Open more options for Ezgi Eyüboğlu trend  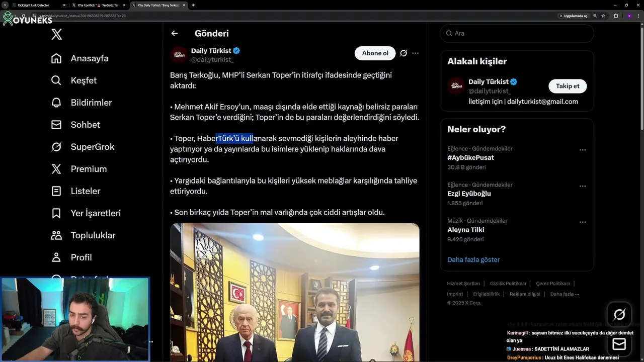point(583,186)
